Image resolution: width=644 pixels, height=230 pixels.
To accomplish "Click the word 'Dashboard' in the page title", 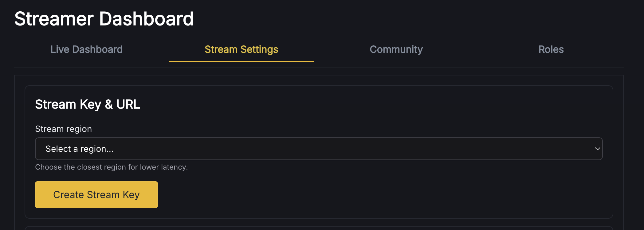I will tap(146, 19).
